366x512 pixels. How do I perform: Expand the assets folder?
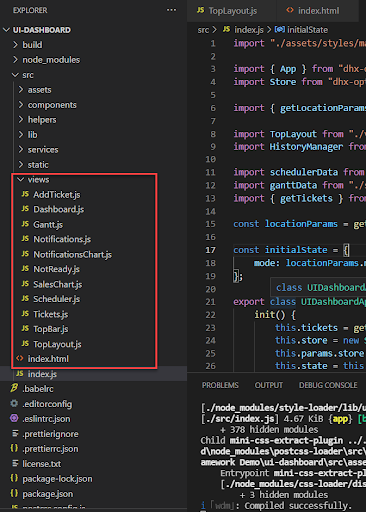click(21, 89)
